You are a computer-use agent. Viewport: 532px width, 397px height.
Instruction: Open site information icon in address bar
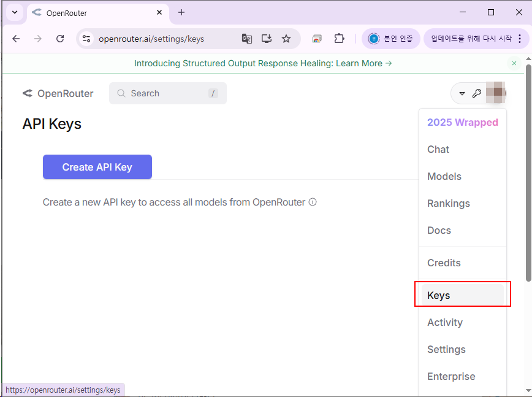[86, 39]
